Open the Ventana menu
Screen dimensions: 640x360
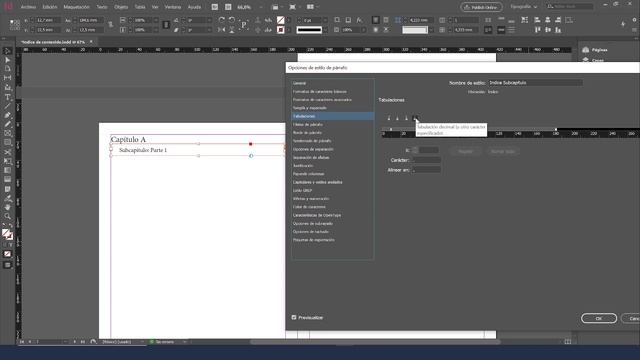(173, 7)
